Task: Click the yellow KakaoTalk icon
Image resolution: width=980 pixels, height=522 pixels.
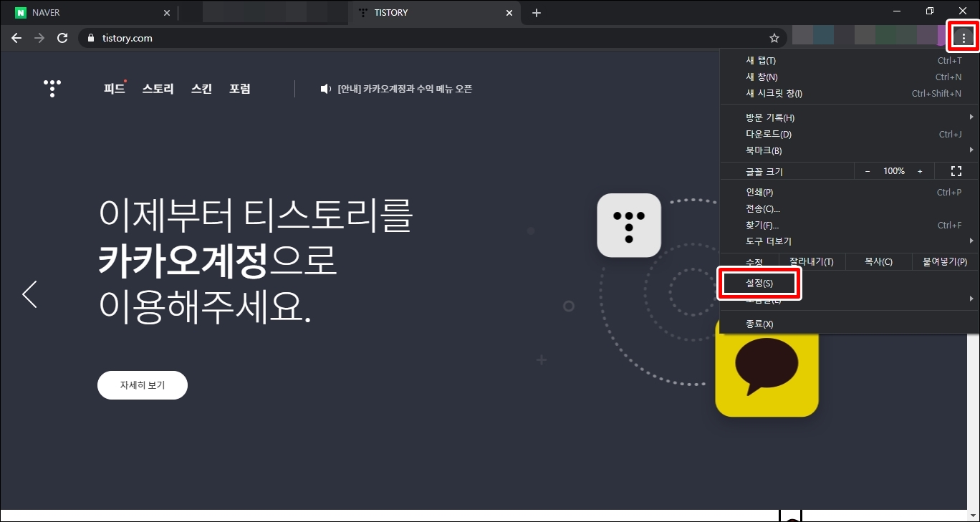Action: coord(767,367)
